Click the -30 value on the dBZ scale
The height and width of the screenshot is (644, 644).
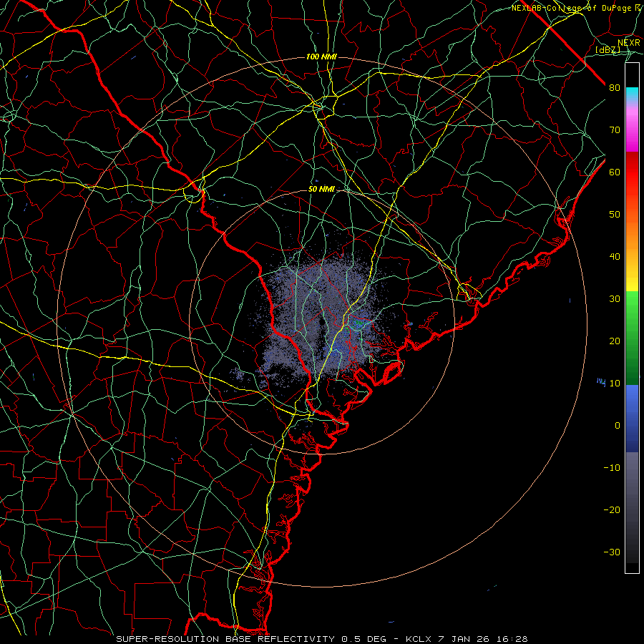pyautogui.click(x=612, y=552)
